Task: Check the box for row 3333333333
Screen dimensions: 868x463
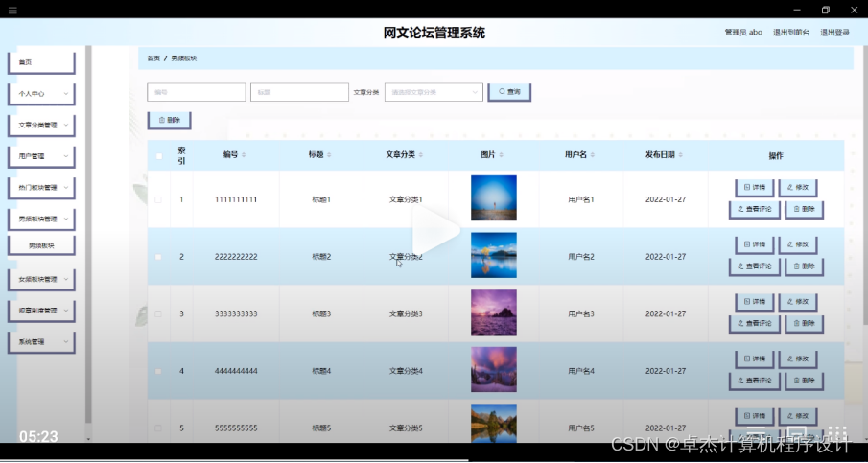Action: coord(158,313)
